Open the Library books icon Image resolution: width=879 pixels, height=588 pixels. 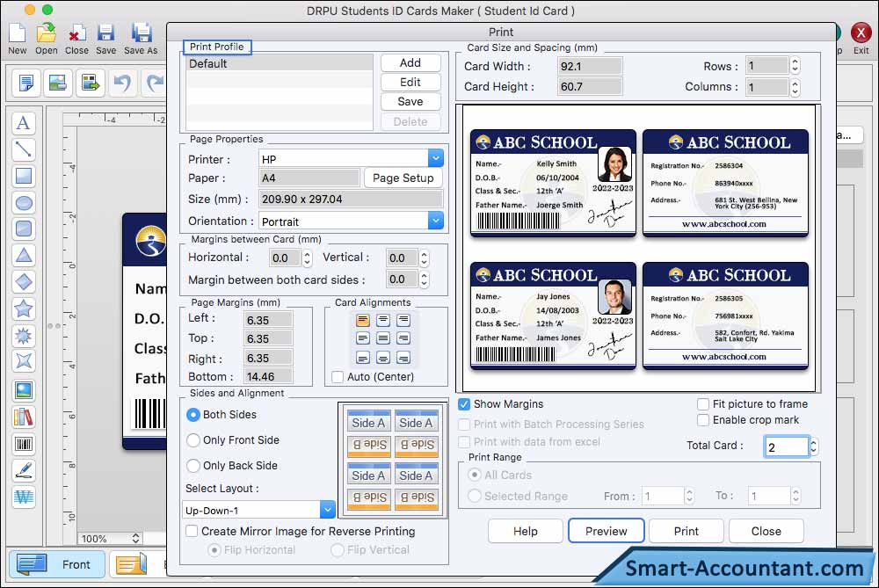(24, 417)
